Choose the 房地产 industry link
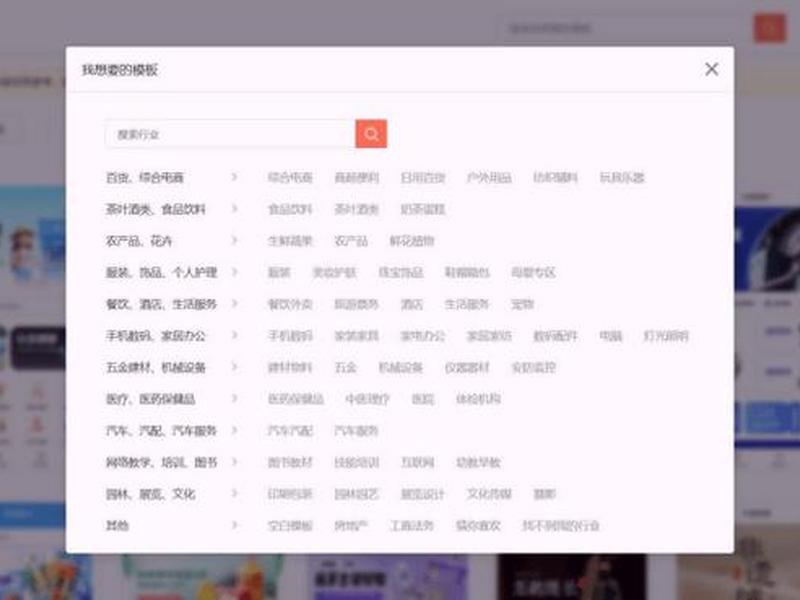 coord(351,526)
